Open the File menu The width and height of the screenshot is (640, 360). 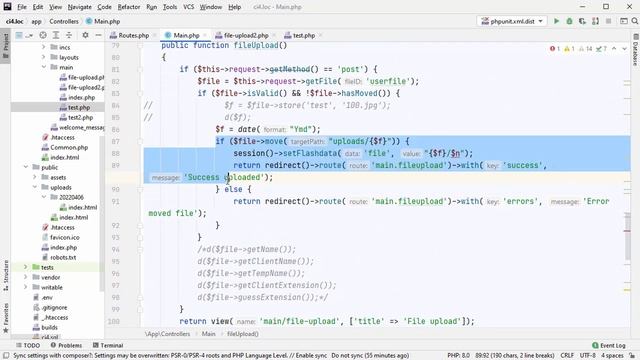pyautogui.click(x=22, y=7)
